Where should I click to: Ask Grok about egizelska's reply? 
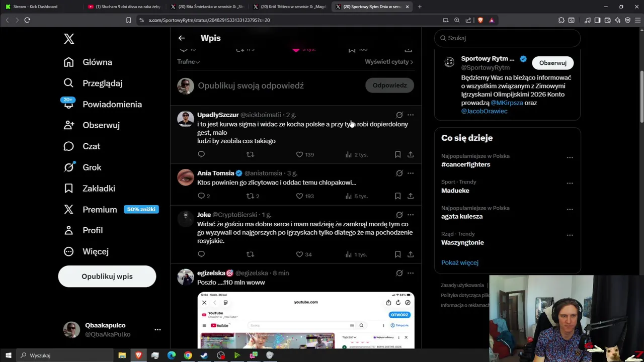point(399,273)
